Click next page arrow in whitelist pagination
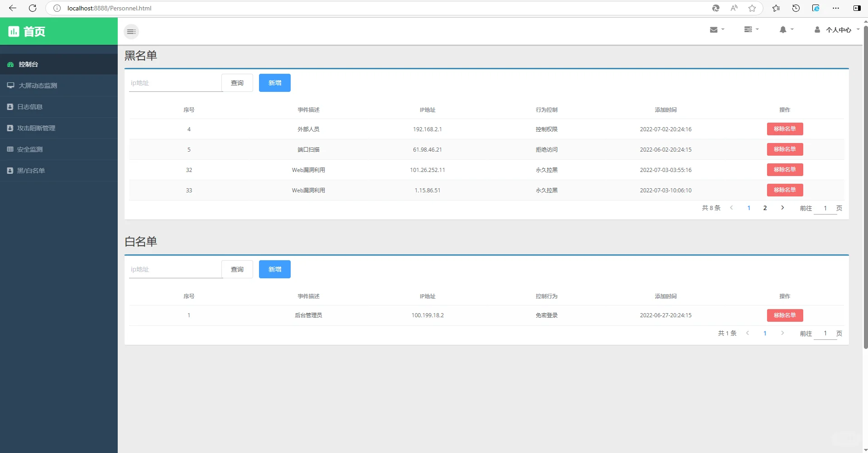The image size is (868, 453). tap(782, 333)
